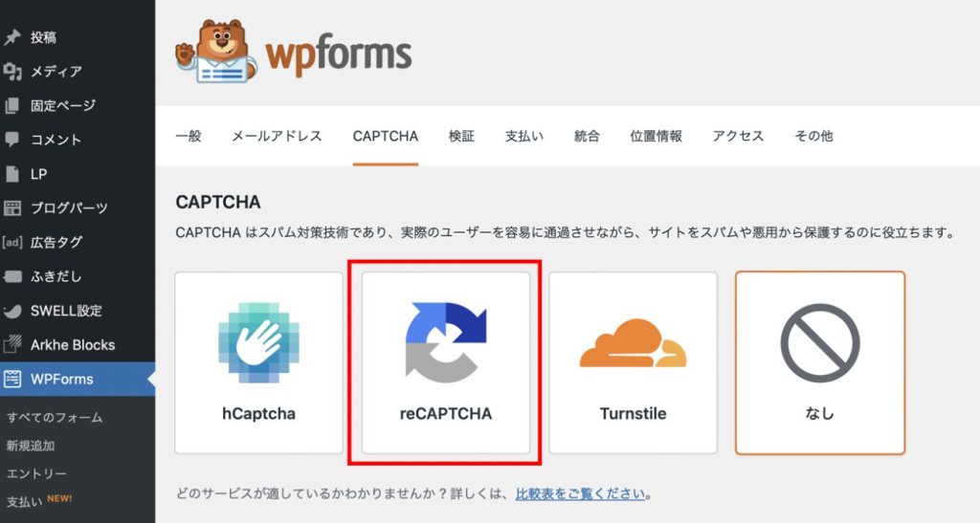Open the ブログパーツ sidebar menu
This screenshot has height=523, width=980.
69,208
